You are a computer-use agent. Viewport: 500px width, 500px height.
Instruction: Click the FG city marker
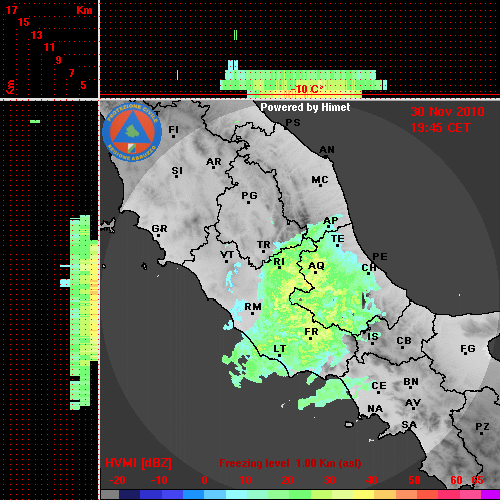[466, 354]
